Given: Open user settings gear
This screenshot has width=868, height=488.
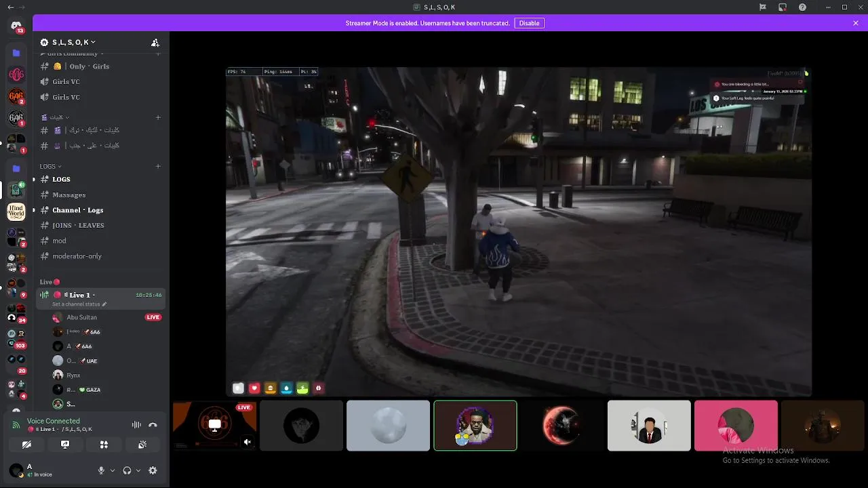Looking at the screenshot, I should click(153, 470).
